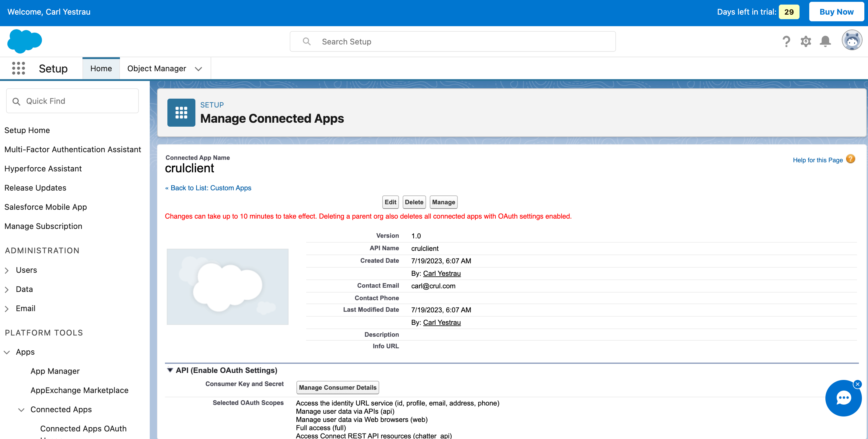Image resolution: width=868 pixels, height=439 pixels.
Task: Open Release Updates
Action: tap(35, 188)
